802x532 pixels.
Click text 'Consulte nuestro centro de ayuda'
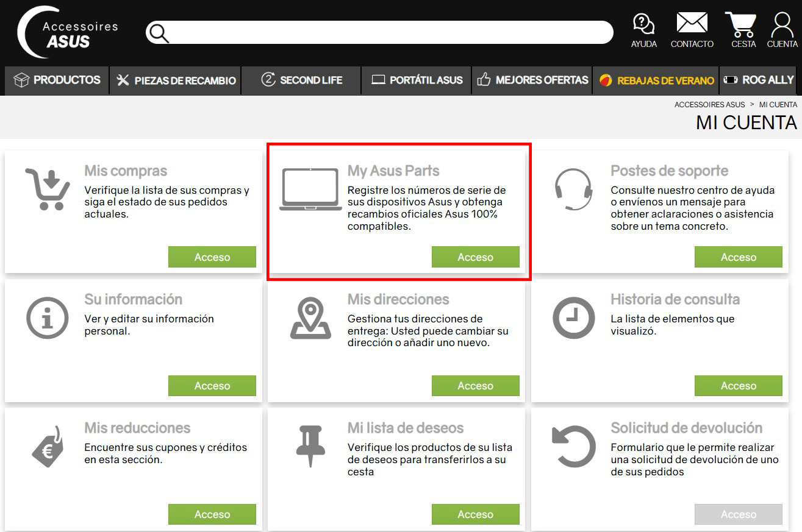693,190
